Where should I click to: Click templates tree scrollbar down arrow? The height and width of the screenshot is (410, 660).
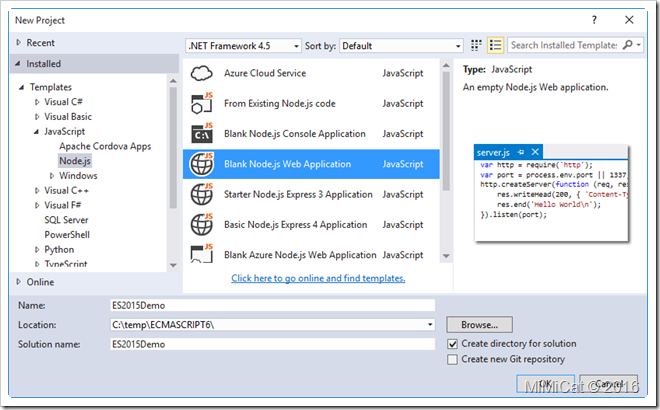click(173, 265)
